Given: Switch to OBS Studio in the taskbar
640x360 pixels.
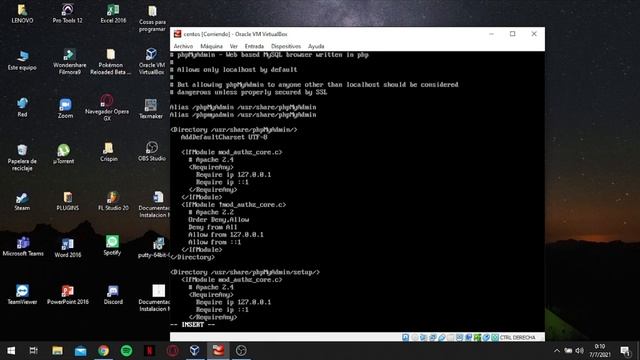Looking at the screenshot, I should 241,351.
